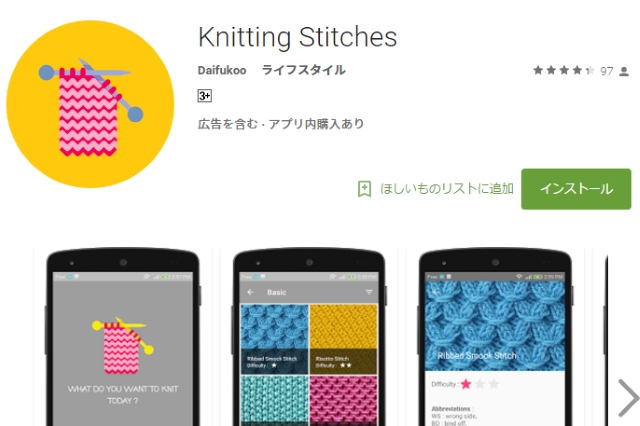Open first screenshot with knitting prompt
This screenshot has width=640, height=426.
tap(123, 337)
